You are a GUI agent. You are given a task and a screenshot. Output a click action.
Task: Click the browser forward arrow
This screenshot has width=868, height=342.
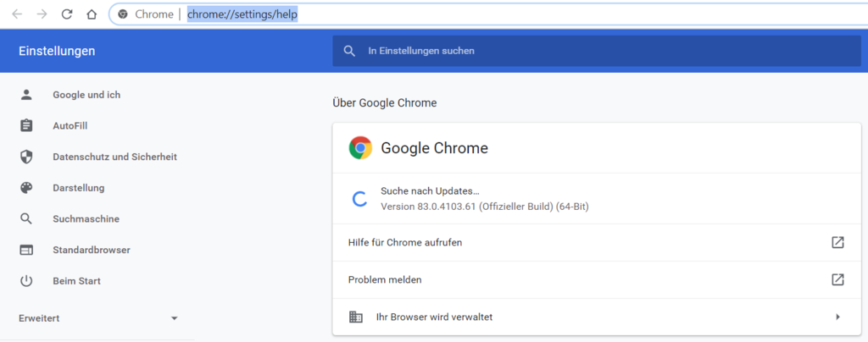tap(42, 14)
